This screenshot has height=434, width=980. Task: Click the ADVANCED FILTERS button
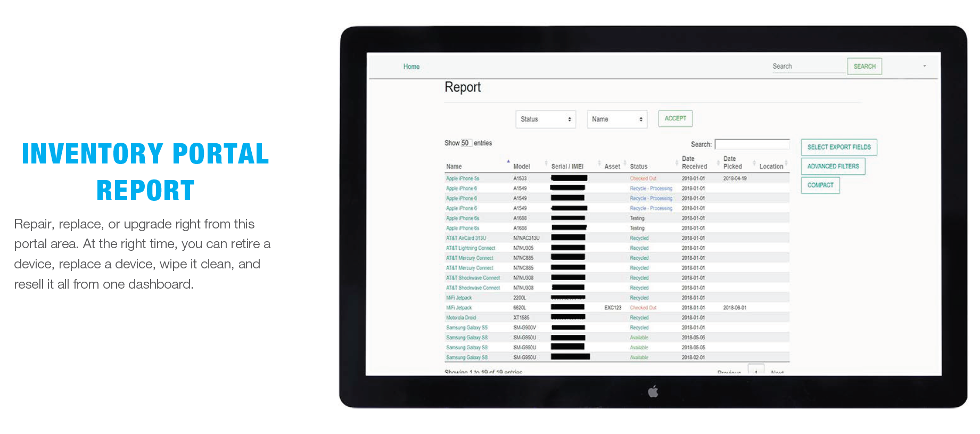833,166
